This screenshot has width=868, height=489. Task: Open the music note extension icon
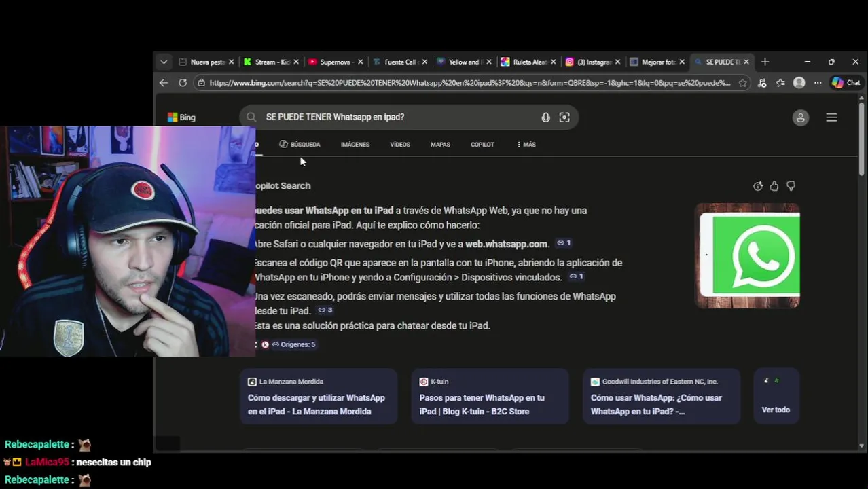point(762,83)
